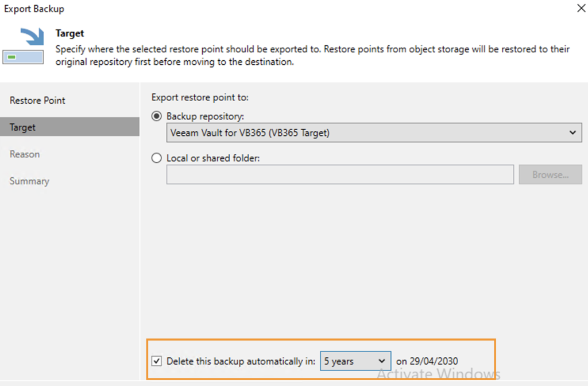
Task: Click the chevron arrow on the repository combo box
Action: (572, 132)
